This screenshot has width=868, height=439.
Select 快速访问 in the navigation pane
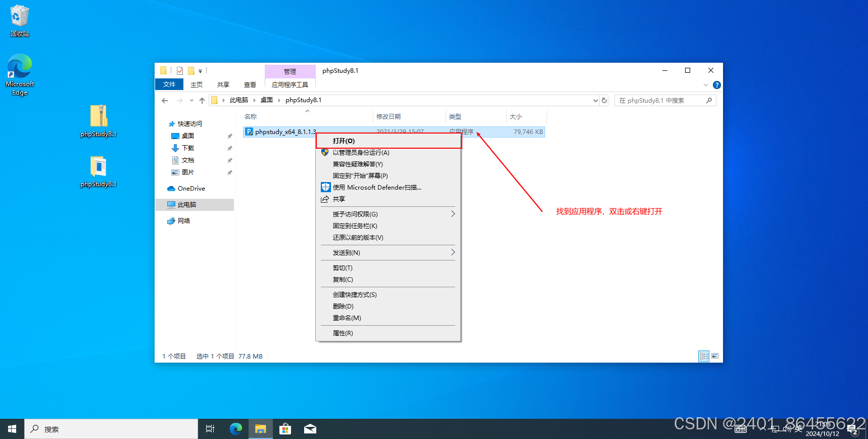pos(190,124)
